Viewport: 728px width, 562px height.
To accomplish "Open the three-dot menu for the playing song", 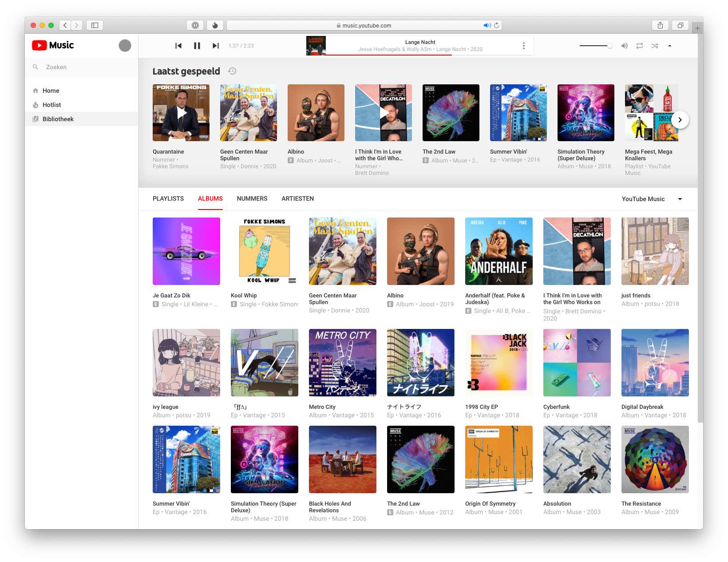I will [x=523, y=45].
